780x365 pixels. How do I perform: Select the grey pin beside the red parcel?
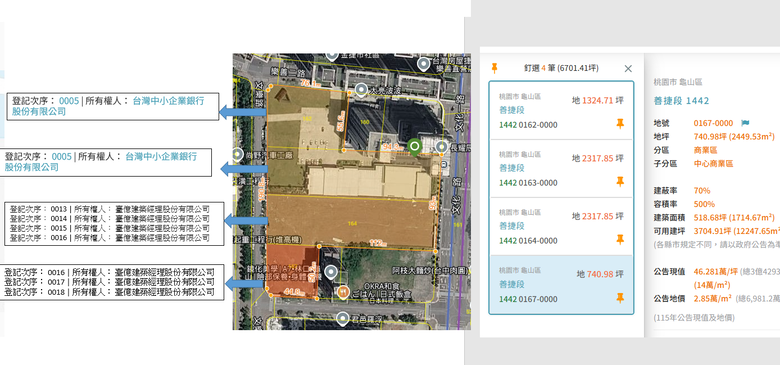pos(331,272)
